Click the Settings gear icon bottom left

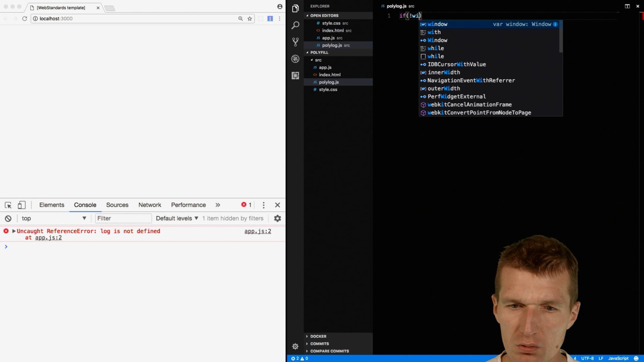tap(296, 347)
